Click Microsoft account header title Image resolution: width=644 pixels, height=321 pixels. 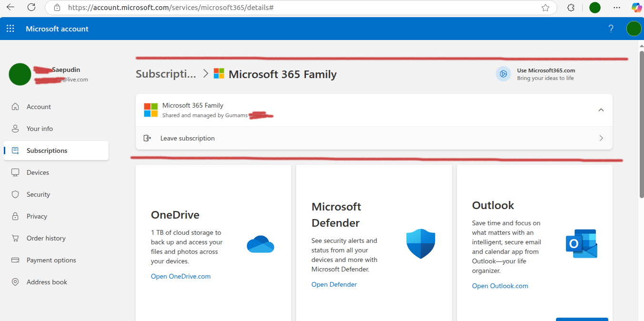coord(57,29)
